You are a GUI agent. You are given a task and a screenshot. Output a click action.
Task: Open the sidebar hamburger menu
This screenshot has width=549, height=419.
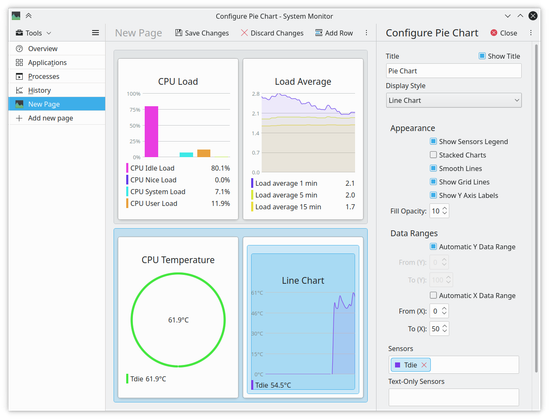[95, 33]
